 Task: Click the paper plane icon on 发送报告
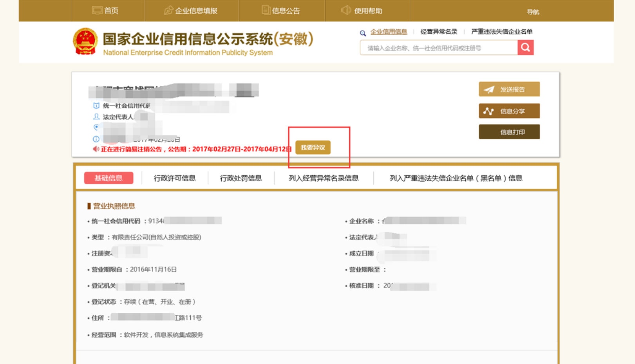pyautogui.click(x=489, y=90)
